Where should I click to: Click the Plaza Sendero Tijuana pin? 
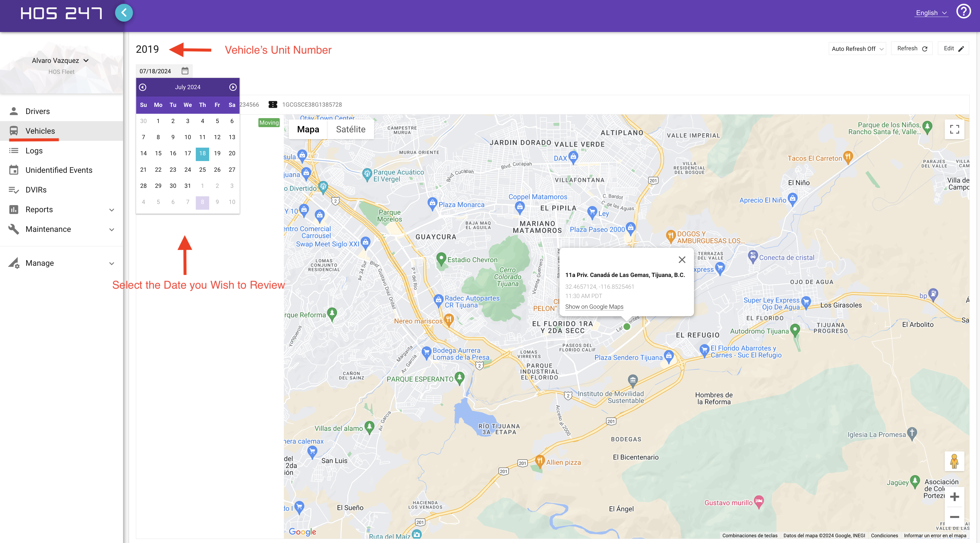pyautogui.click(x=669, y=356)
